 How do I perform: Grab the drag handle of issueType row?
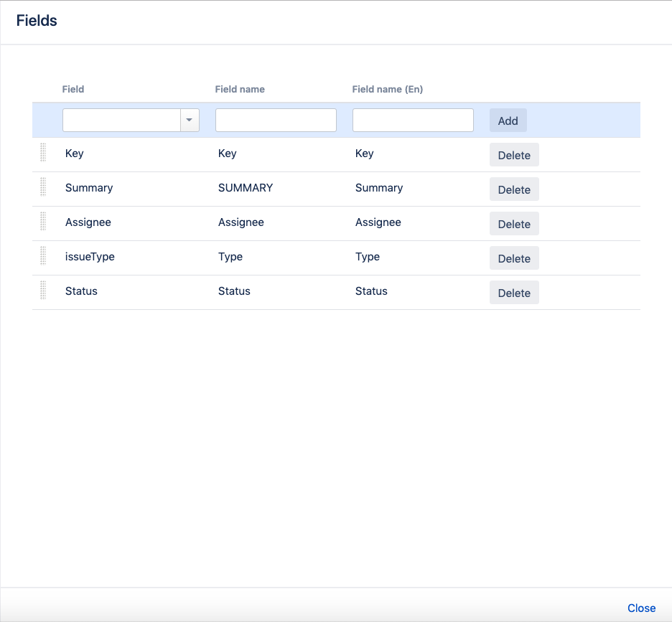[x=43, y=255]
